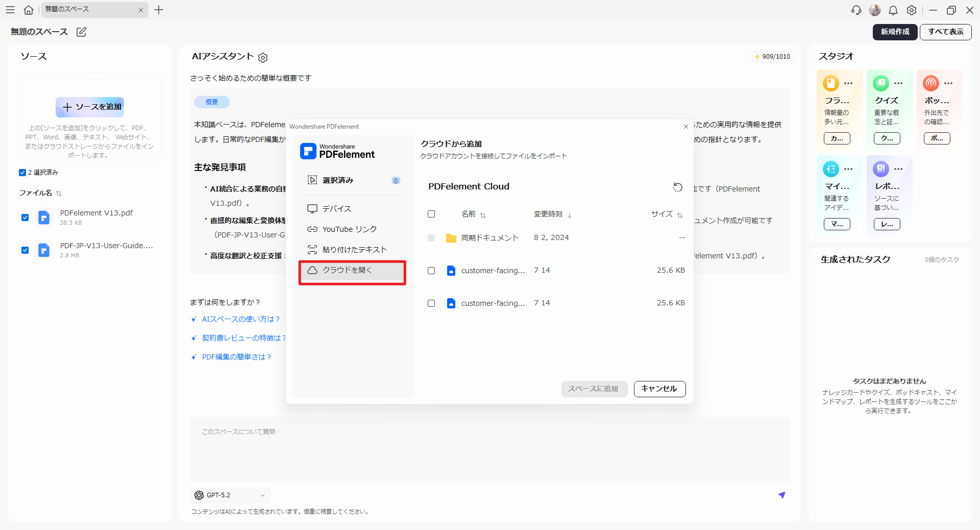Viewport: 980px width, 530px height.
Task: Sort cloud files by name arrows
Action: click(483, 215)
